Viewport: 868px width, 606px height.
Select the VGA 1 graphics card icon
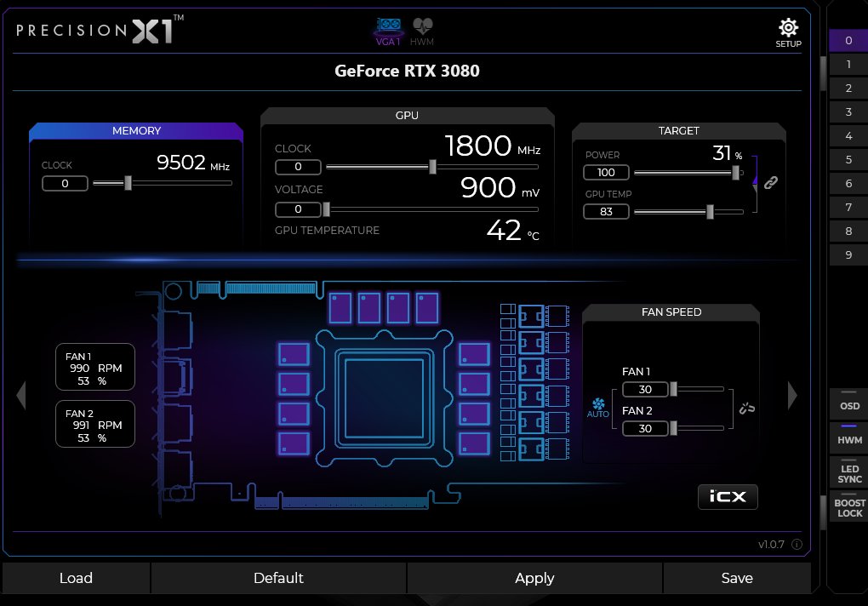[x=388, y=31]
